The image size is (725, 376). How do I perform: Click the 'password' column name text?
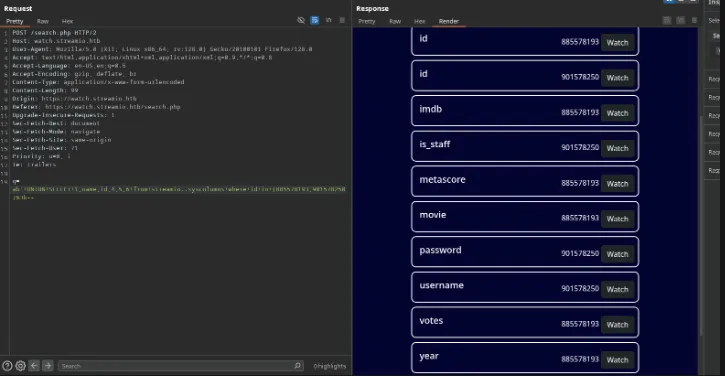pyautogui.click(x=440, y=250)
